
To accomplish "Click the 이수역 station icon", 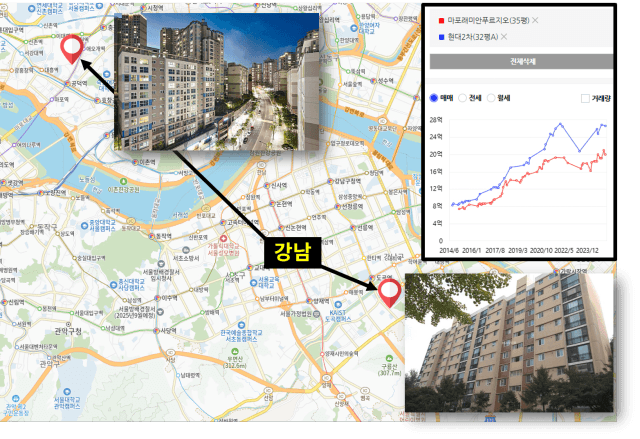I will point(157,298).
